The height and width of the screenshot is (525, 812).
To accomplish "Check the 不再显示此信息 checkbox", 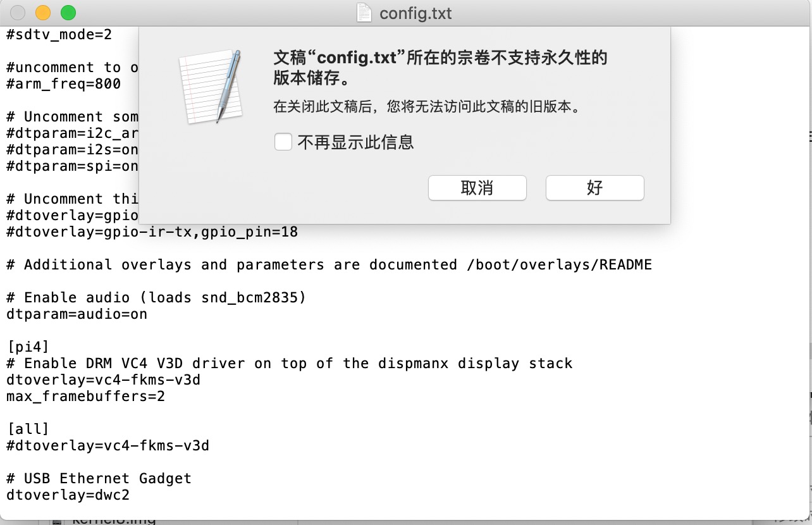I will tap(283, 142).
